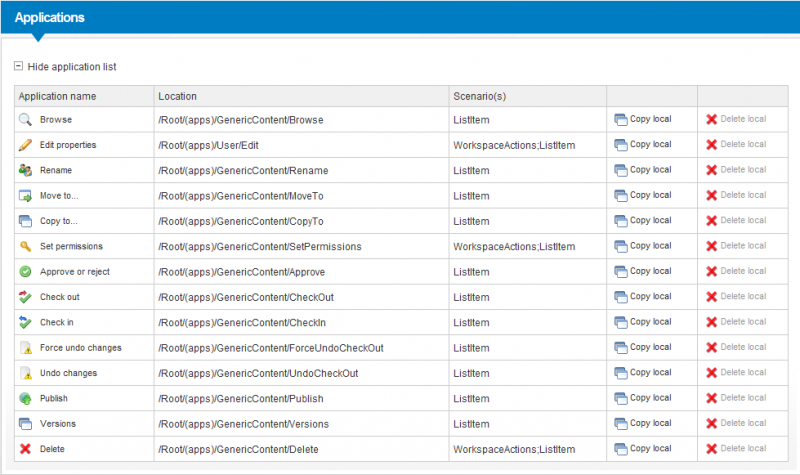Delete local for the Move to... row
The width and height of the screenshot is (800, 475).
736,195
